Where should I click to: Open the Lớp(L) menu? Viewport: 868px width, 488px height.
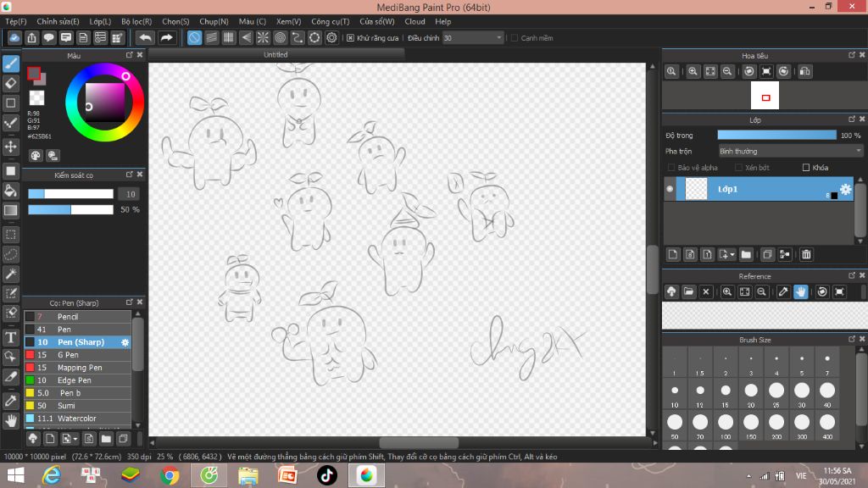point(100,21)
